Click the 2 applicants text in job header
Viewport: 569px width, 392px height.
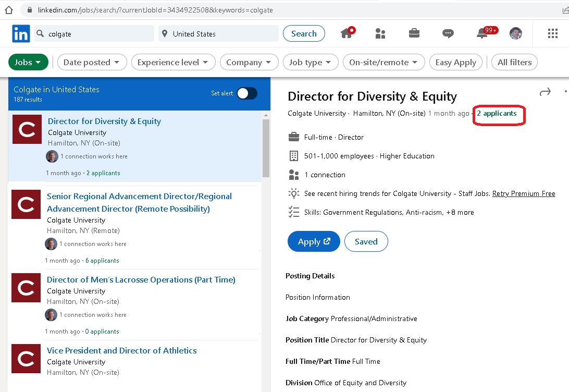[x=497, y=113]
